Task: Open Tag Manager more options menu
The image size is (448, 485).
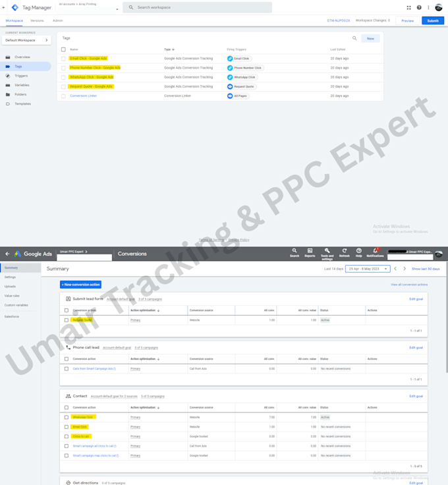Action: pos(428,8)
